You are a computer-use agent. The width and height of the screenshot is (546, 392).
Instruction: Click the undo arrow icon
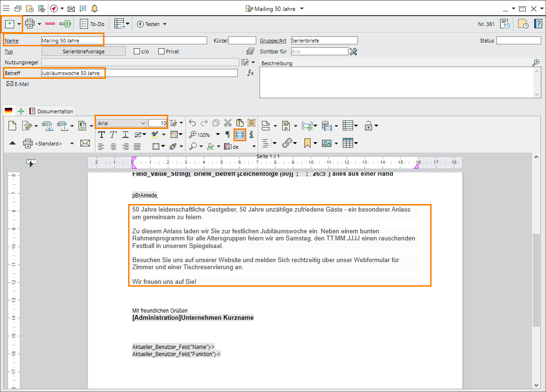pyautogui.click(x=192, y=123)
